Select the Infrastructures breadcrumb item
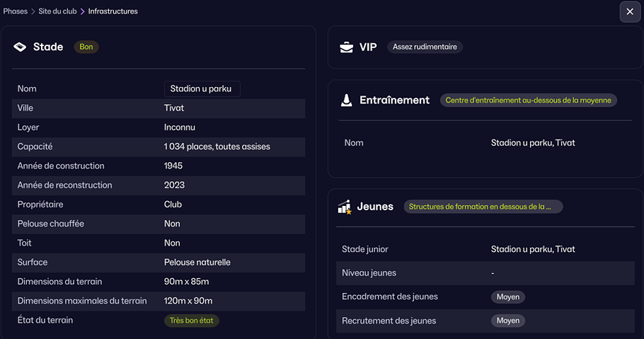The width and height of the screenshot is (644, 339). (x=113, y=11)
